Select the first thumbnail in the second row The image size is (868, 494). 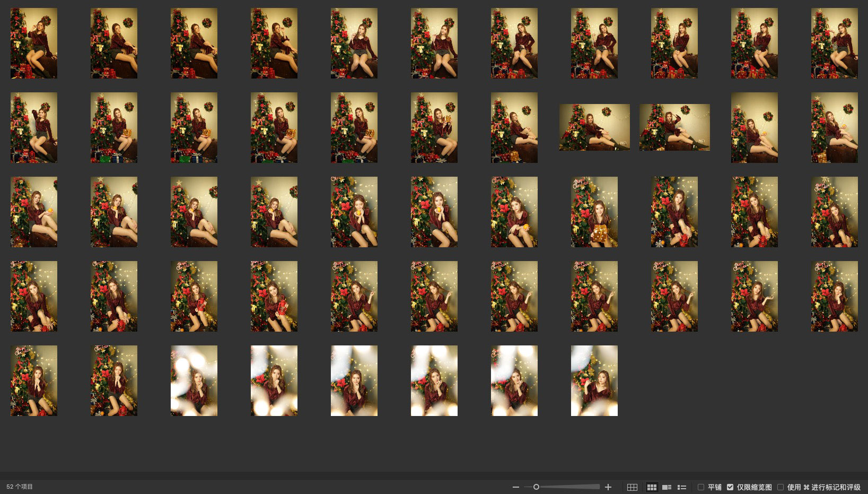(x=34, y=127)
